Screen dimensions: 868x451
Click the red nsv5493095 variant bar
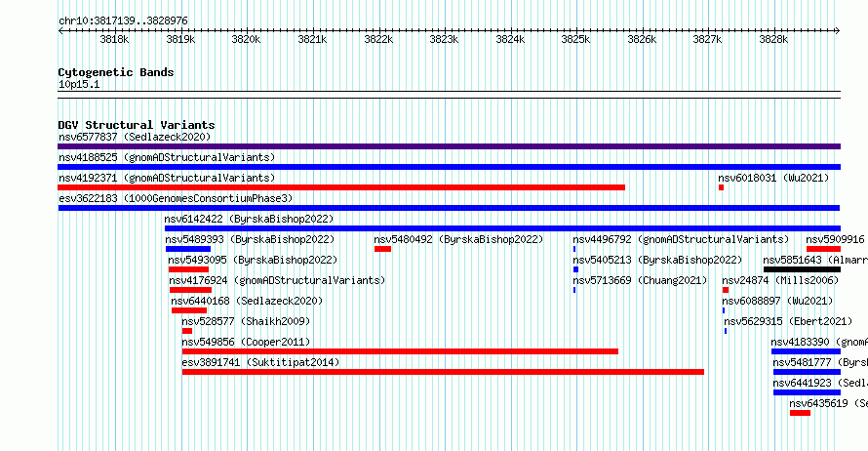coord(188,269)
